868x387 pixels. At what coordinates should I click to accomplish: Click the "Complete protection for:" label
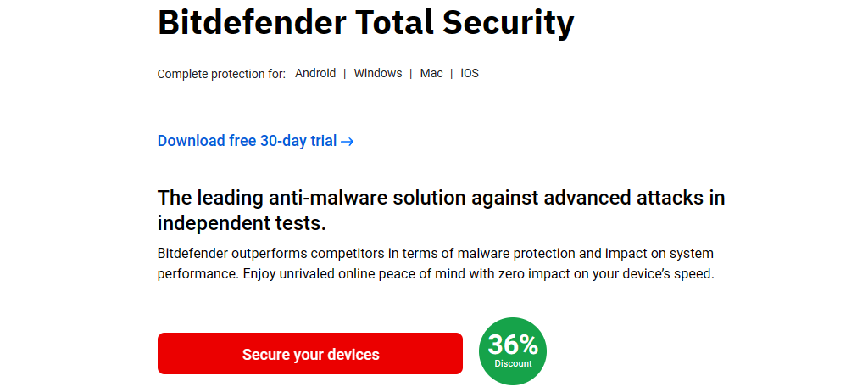click(221, 74)
